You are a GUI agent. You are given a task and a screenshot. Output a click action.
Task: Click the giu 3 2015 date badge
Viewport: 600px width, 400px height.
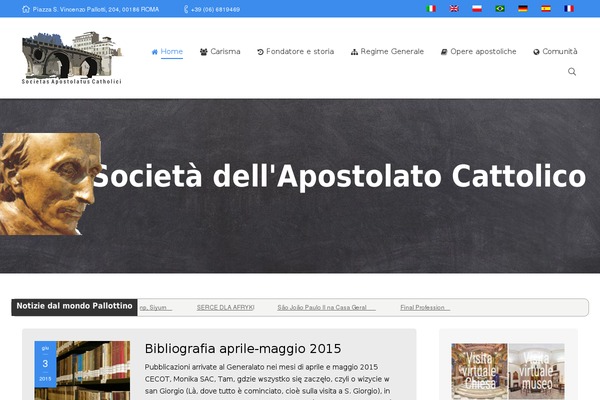[x=45, y=364]
